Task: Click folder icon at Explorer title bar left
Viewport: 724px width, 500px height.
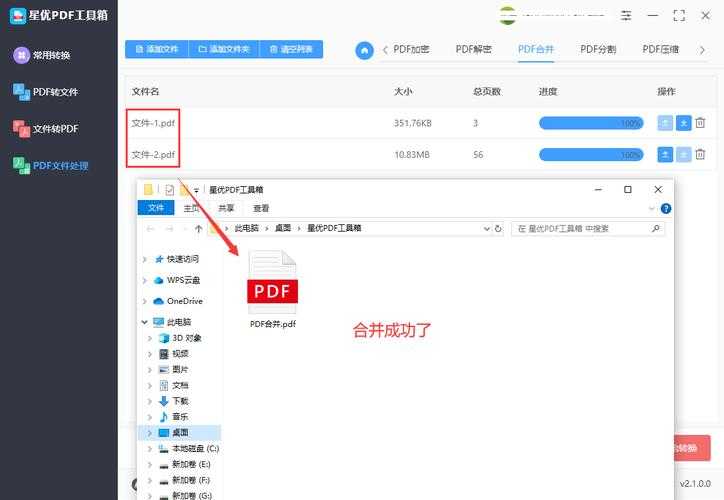Action: point(148,190)
